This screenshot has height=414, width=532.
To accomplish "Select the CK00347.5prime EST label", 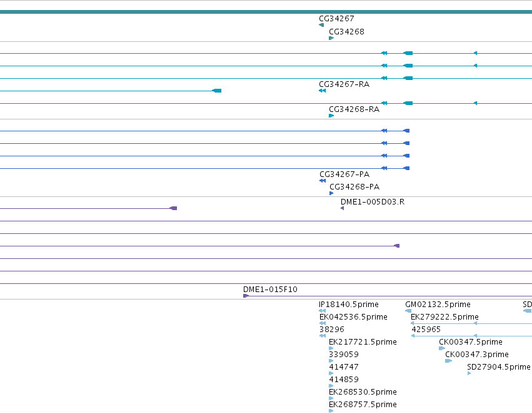I will click(x=471, y=342).
